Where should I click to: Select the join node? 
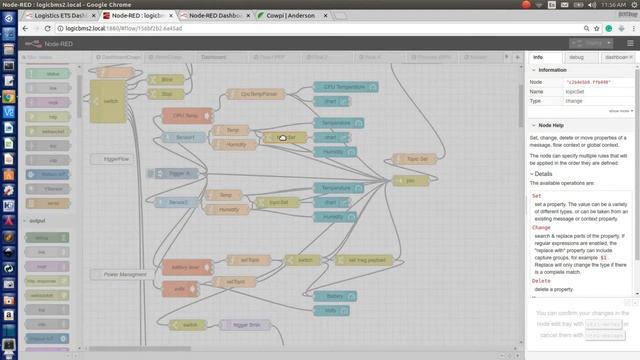pos(411,180)
